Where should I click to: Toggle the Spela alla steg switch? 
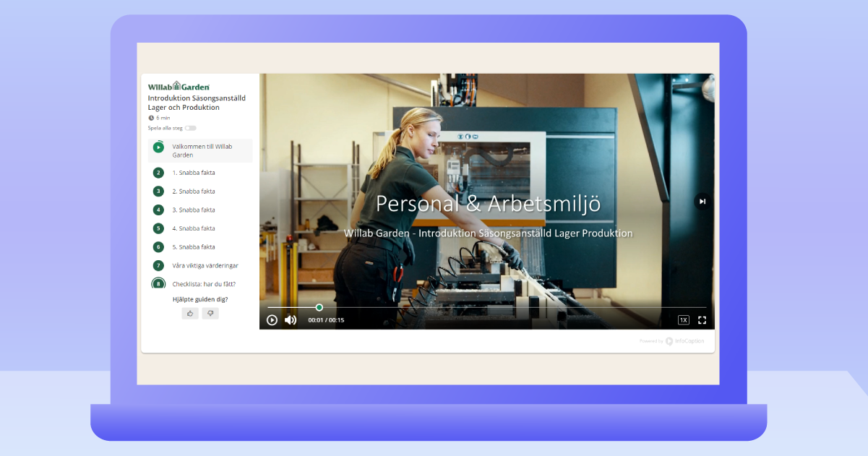(x=190, y=128)
